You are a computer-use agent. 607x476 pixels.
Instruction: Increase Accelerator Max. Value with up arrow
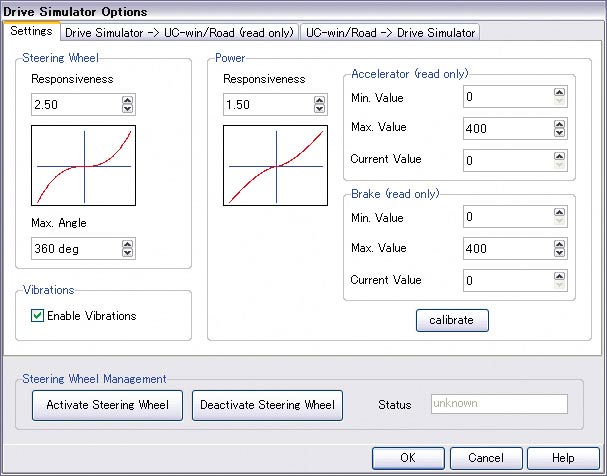(559, 124)
